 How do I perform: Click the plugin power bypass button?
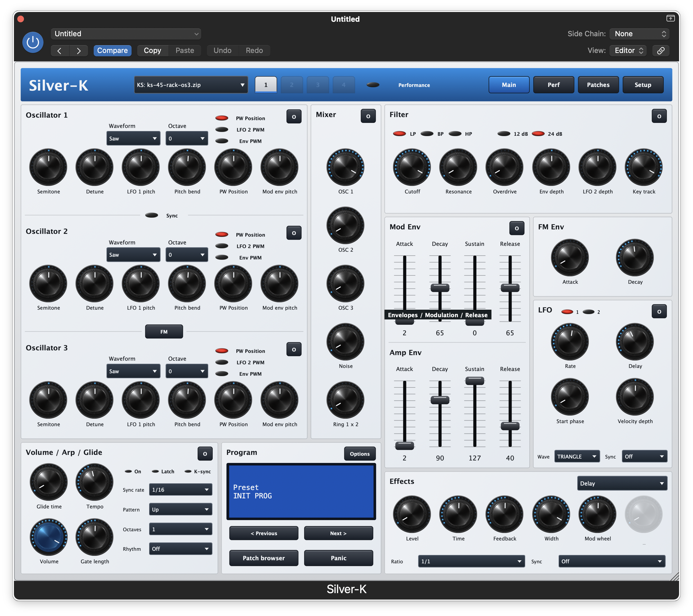[33, 42]
